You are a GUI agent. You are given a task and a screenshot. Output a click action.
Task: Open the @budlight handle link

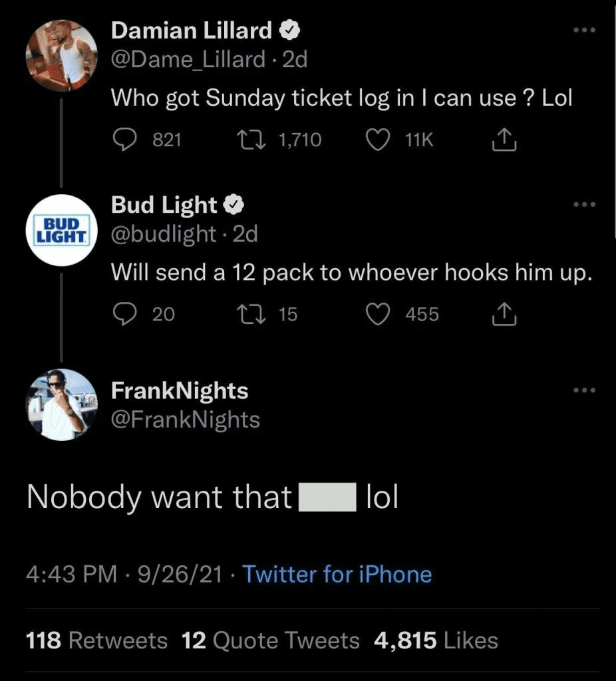pyautogui.click(x=164, y=234)
